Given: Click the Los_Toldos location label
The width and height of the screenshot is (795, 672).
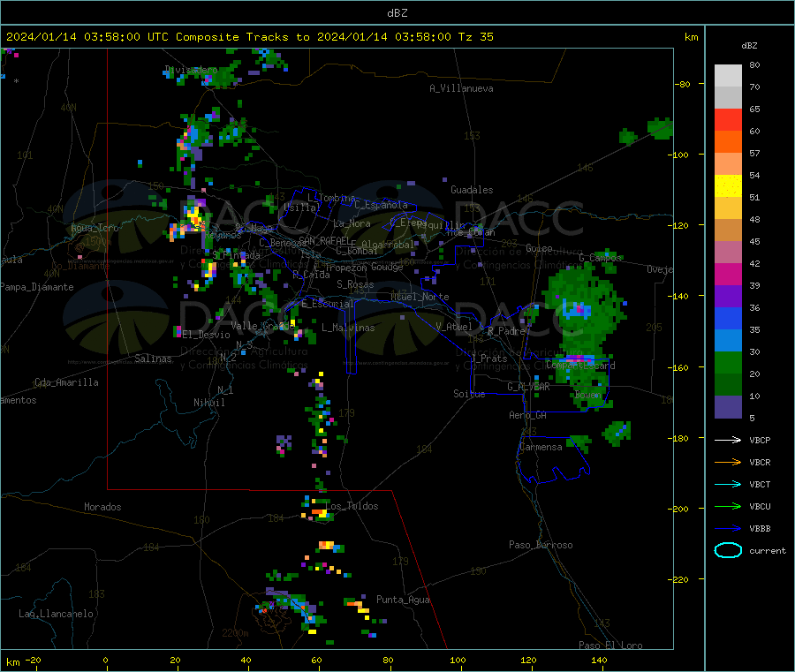Looking at the screenshot, I should point(352,506).
